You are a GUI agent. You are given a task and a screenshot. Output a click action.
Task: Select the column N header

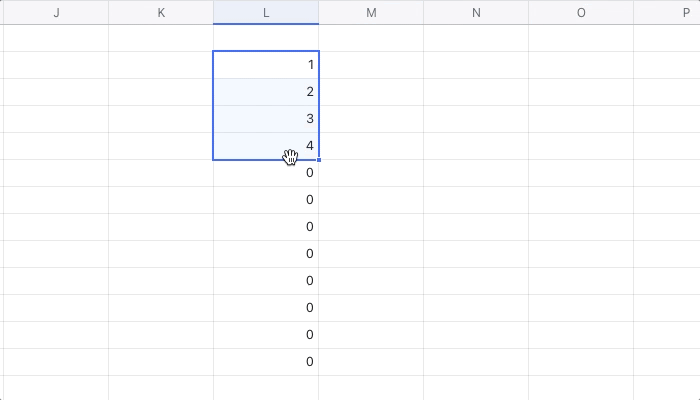coord(476,12)
